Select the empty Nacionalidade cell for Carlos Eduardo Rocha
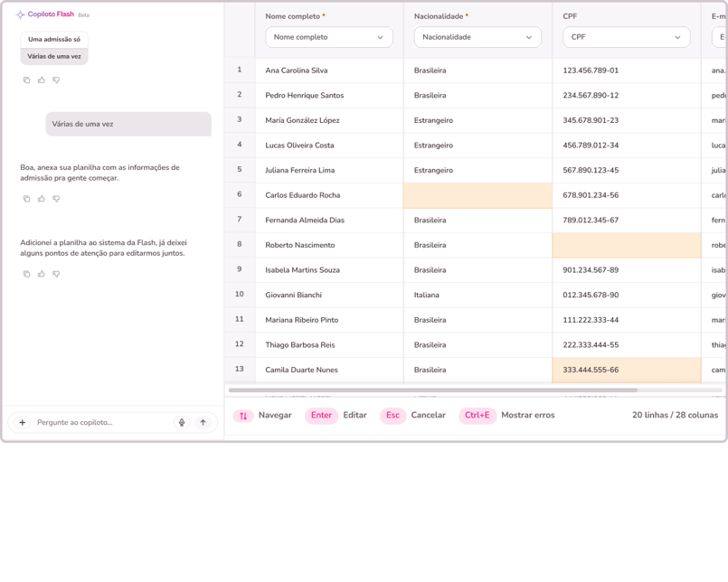 [477, 195]
